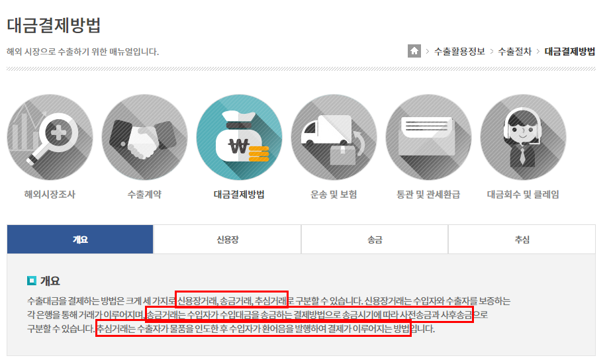Screen dimensions: 609x364
Task: Select the 추심 tab
Action: pyautogui.click(x=522, y=240)
